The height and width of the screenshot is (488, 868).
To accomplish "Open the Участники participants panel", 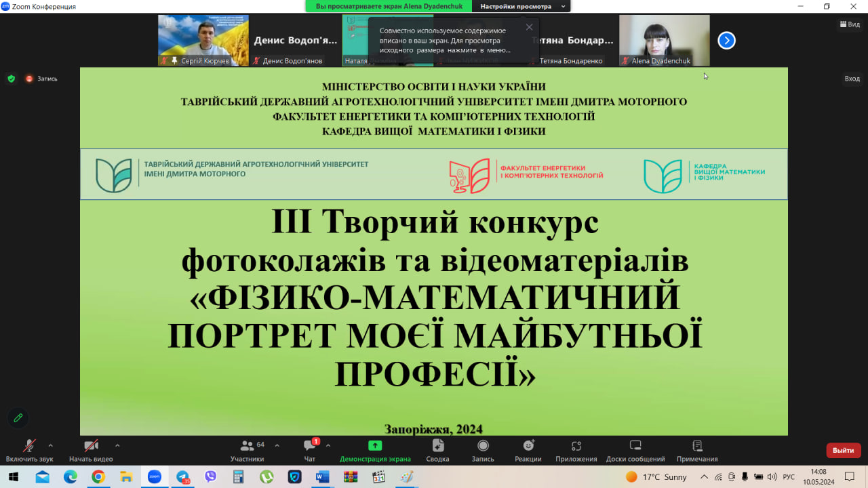I will (248, 451).
